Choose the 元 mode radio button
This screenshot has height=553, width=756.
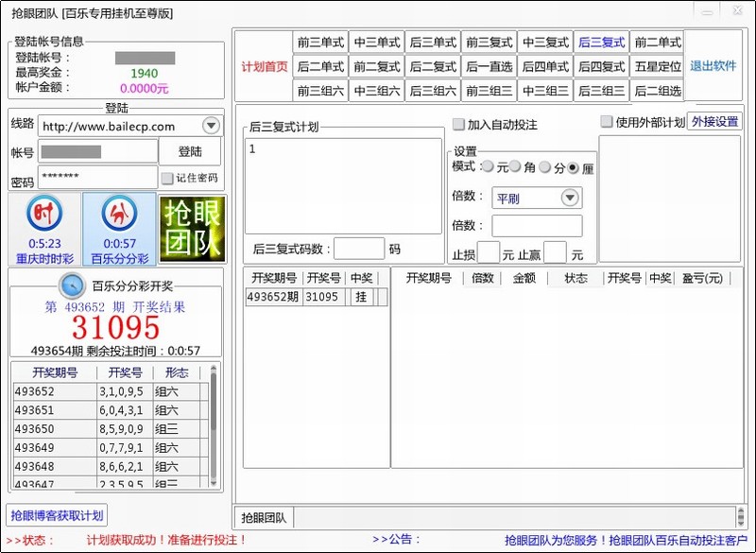pos(488,167)
